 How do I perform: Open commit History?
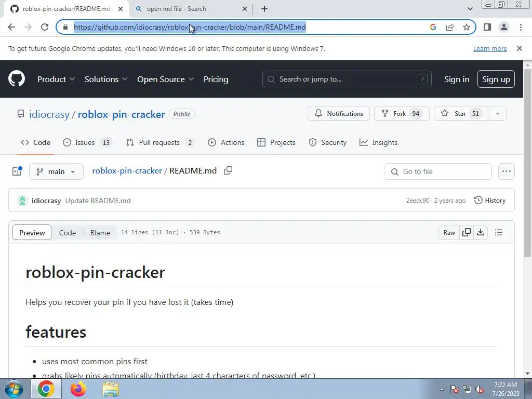(489, 201)
